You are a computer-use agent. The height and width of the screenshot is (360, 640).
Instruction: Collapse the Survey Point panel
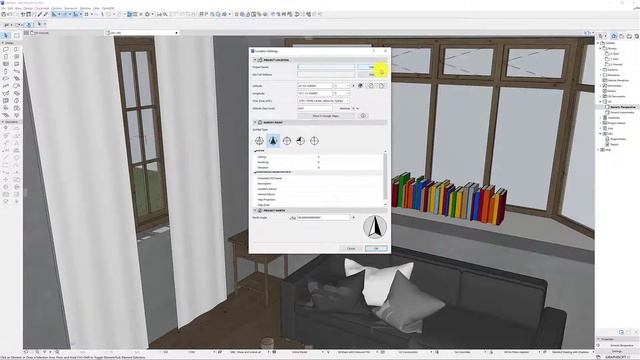click(255, 122)
